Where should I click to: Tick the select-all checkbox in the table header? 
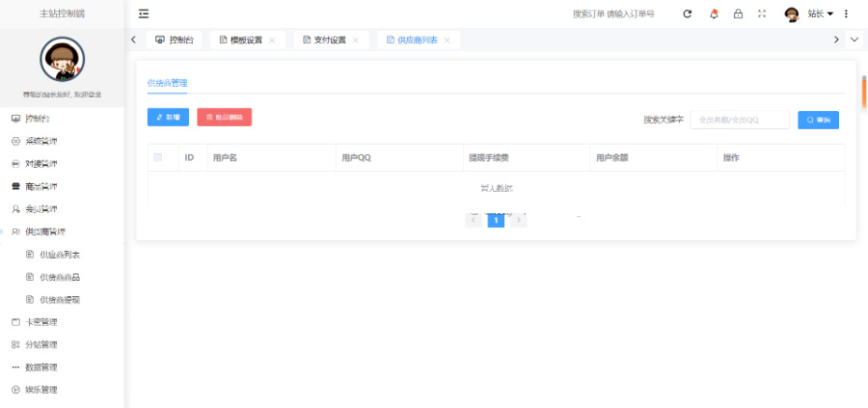point(158,157)
